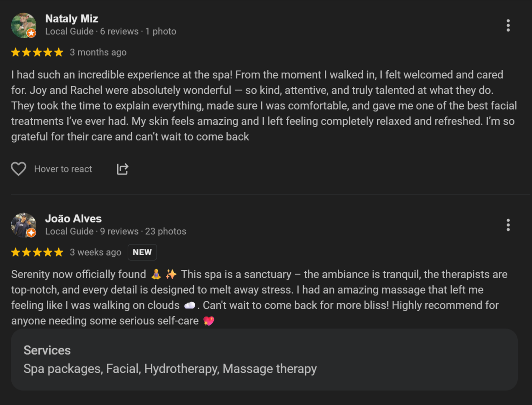Click the Local Guide badge on João's avatar
The image size is (532, 405).
point(31,233)
